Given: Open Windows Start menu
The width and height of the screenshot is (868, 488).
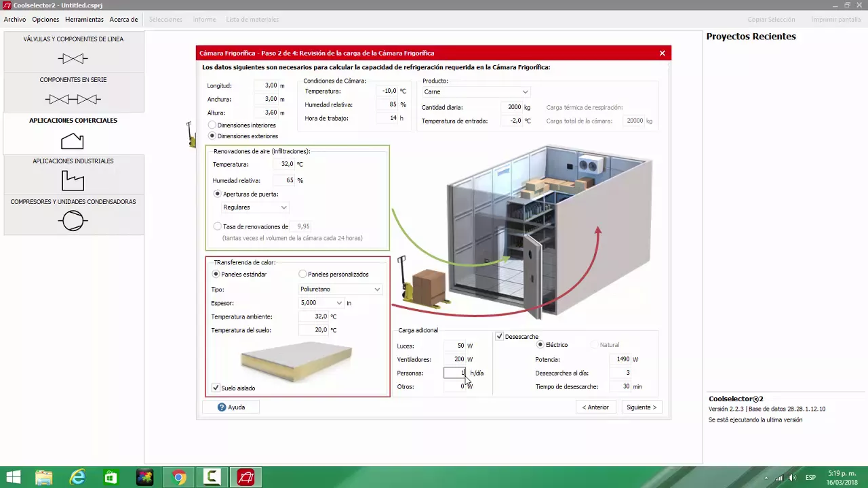Looking at the screenshot, I should pyautogui.click(x=13, y=477).
